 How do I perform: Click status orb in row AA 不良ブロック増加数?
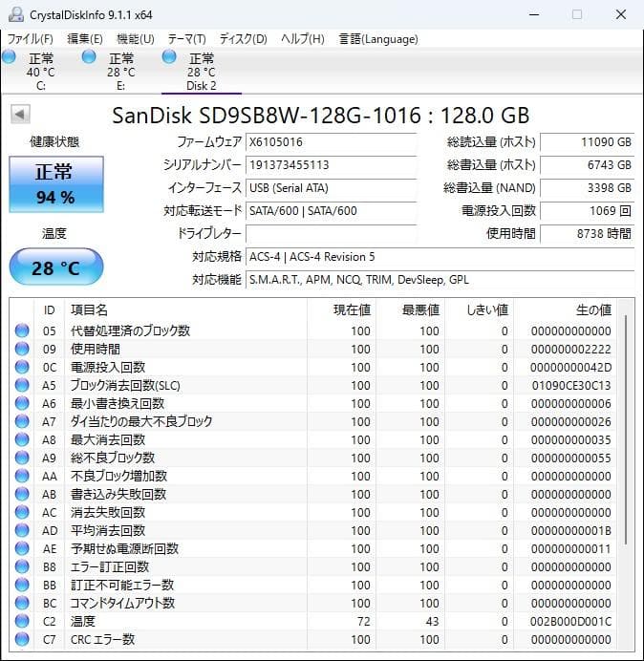point(22,476)
